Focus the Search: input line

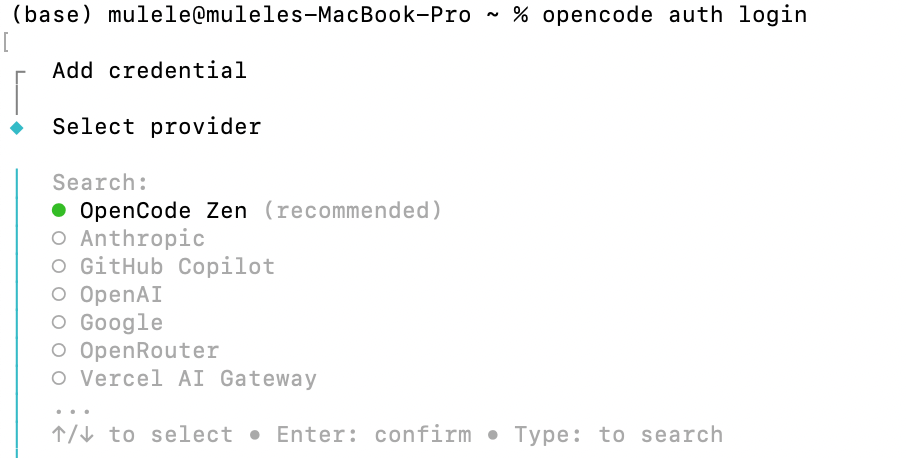point(100,182)
